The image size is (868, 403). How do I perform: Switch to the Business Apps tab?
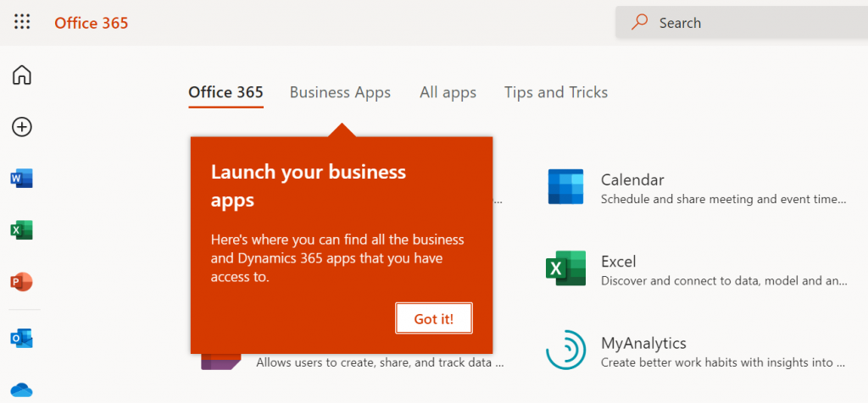340,92
